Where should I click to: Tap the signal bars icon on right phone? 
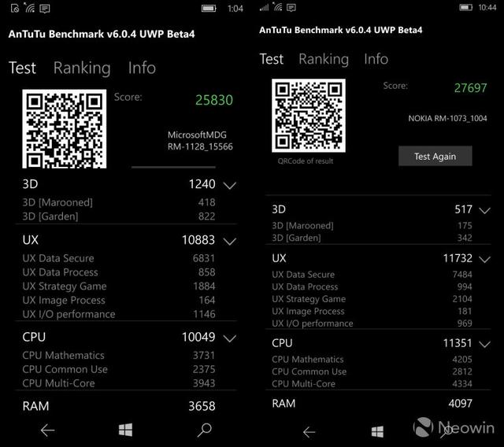(x=264, y=7)
